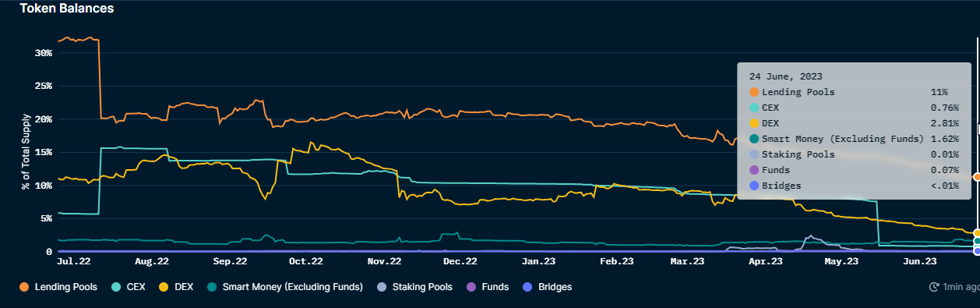Click the Bridges <.01% tooltip value
Image resolution: width=980 pixels, height=308 pixels.
click(x=944, y=186)
